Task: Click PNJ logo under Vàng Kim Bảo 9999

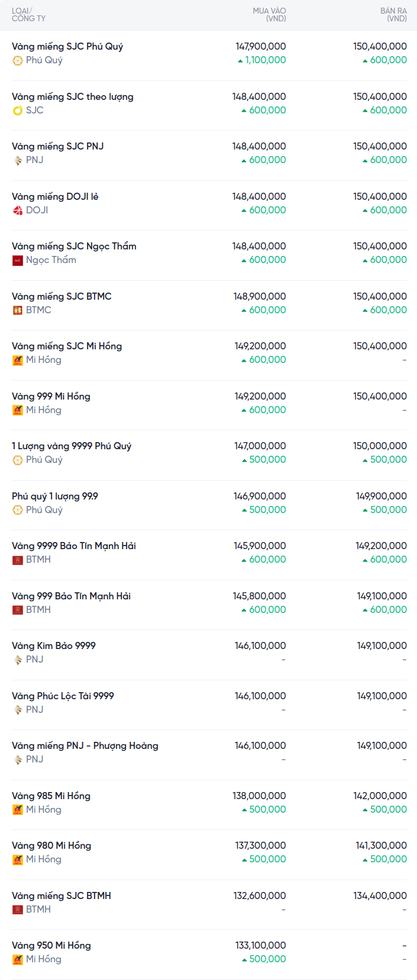Action: point(18,660)
